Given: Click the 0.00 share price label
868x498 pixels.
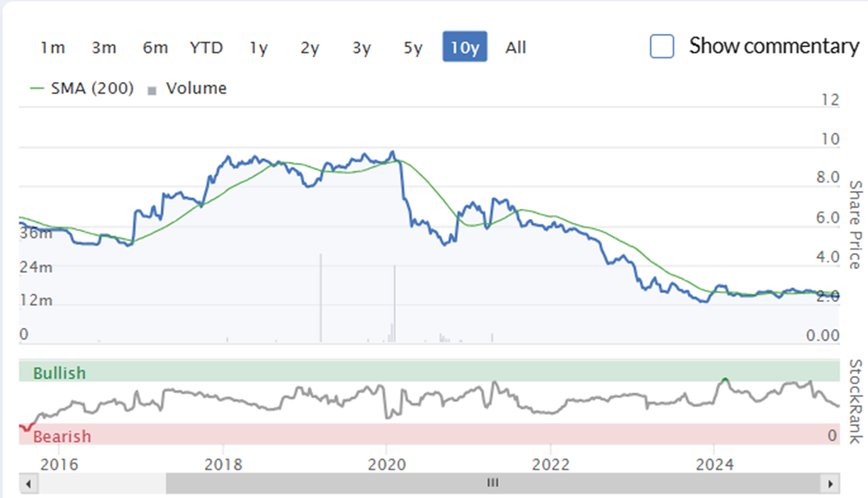Looking at the screenshot, I should pyautogui.click(x=823, y=335).
